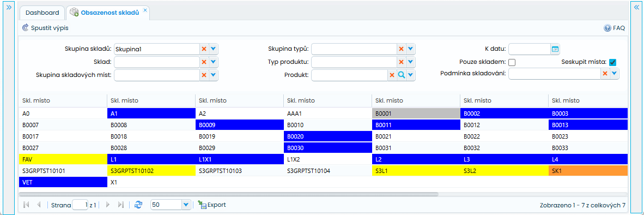Click the yellow FAV storage cell

tap(63, 159)
